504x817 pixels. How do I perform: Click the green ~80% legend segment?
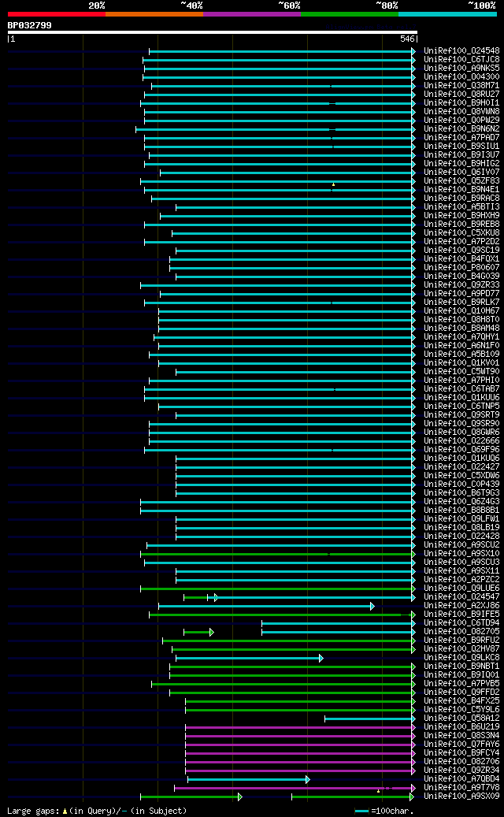click(350, 14)
